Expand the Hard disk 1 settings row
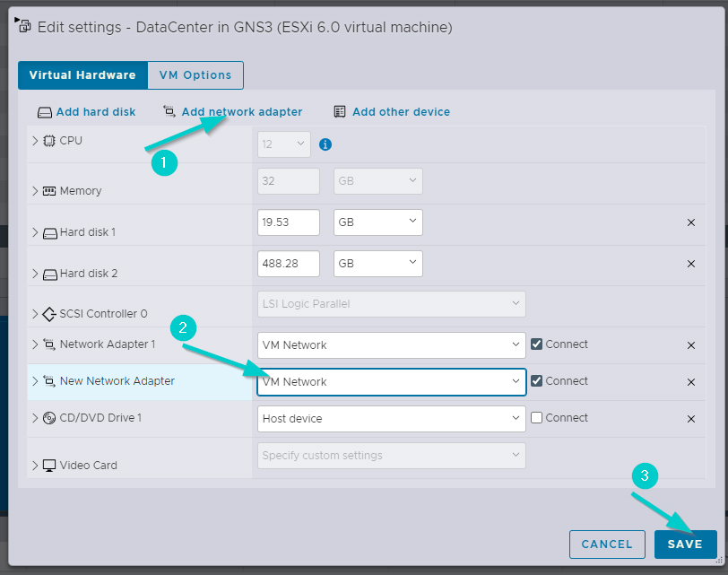Image resolution: width=728 pixels, height=575 pixels. [36, 232]
